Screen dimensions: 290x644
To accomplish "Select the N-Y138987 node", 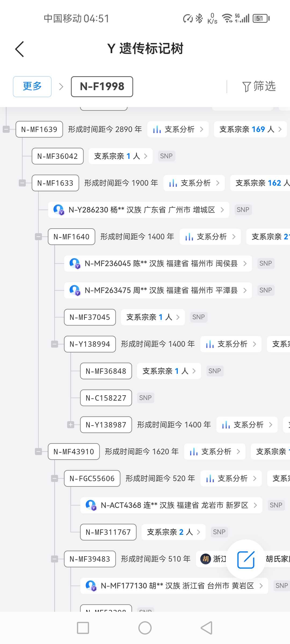I will pos(106,425).
